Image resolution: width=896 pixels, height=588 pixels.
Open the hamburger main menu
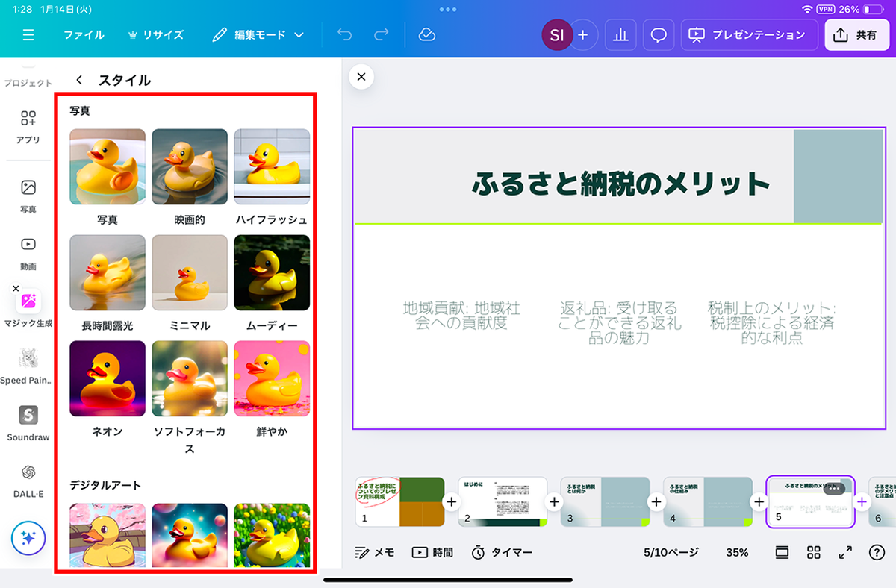(28, 35)
